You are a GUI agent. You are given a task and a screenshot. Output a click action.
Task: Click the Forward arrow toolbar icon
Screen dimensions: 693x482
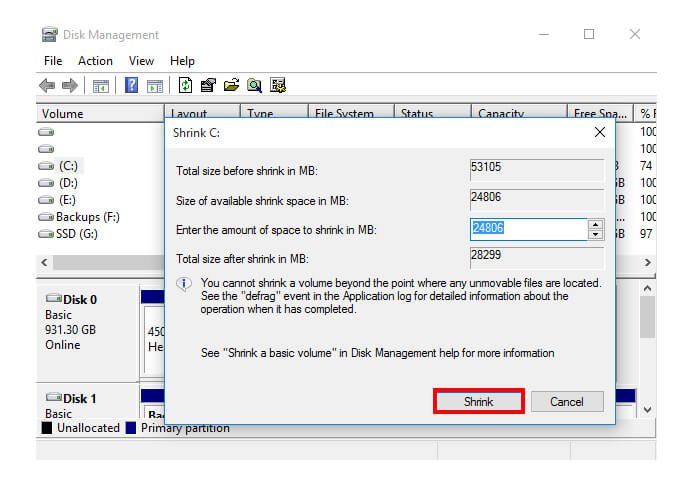tap(70, 86)
